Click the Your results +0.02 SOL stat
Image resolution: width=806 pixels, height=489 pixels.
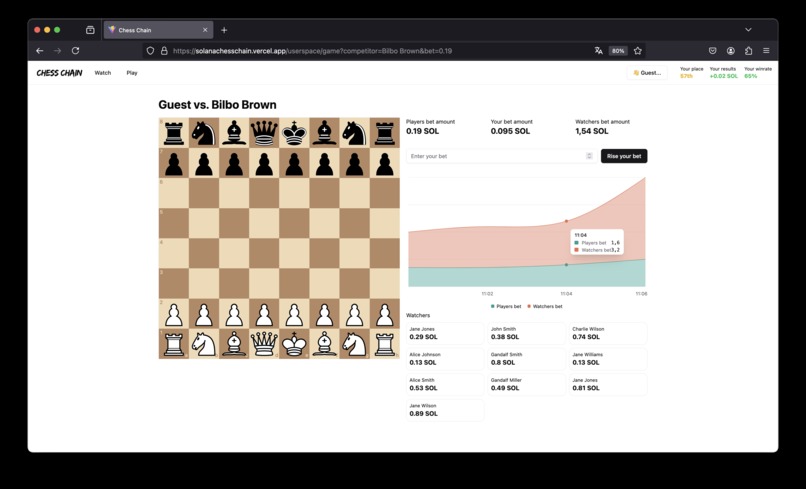[x=723, y=73]
